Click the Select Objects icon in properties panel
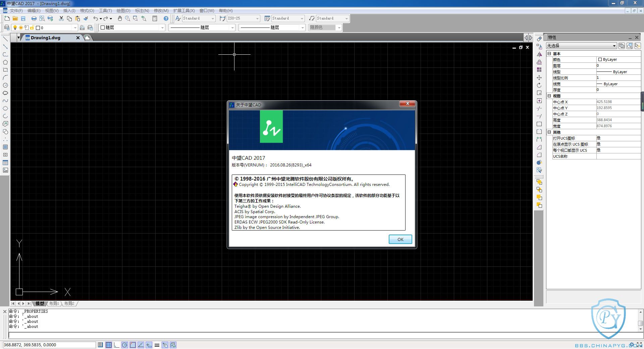The width and height of the screenshot is (644, 349). [x=630, y=46]
